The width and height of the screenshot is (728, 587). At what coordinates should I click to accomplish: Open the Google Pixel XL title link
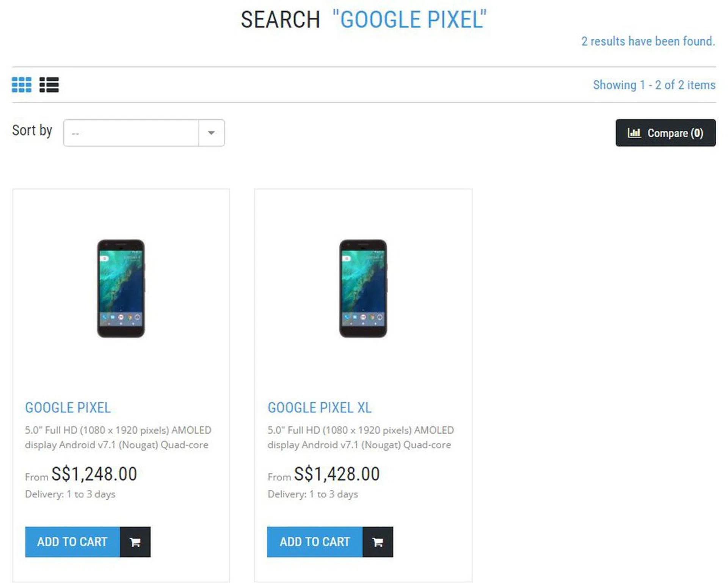[319, 408]
